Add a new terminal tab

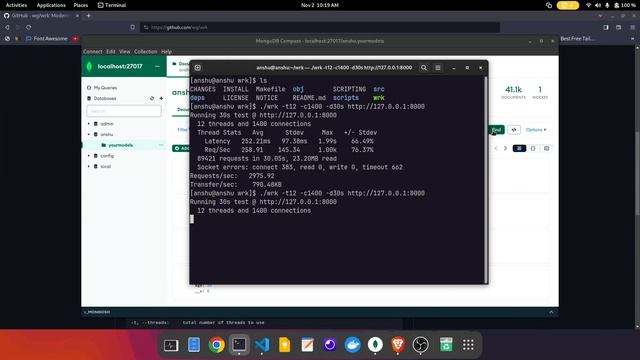(198, 68)
